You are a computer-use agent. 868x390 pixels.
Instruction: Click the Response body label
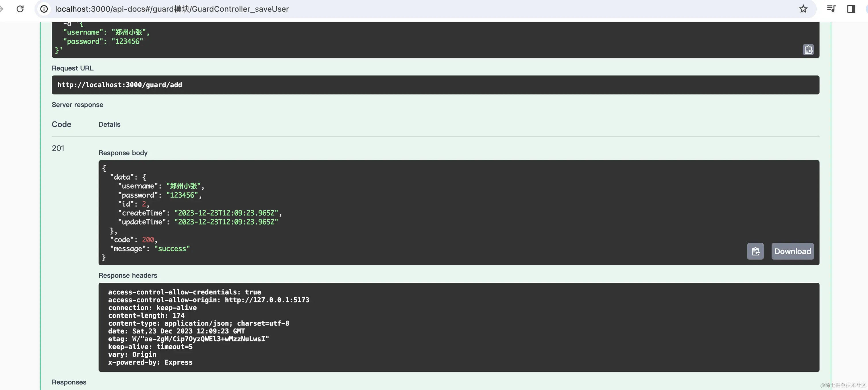[123, 153]
